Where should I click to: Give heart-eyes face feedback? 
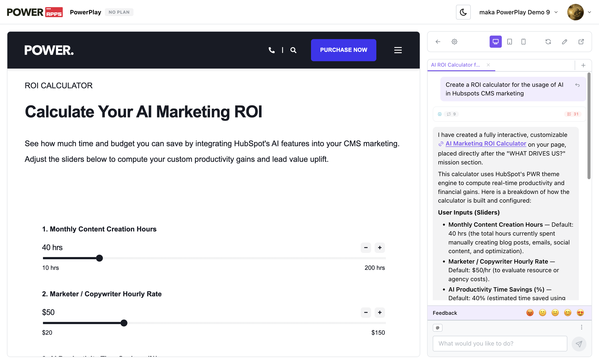(580, 313)
